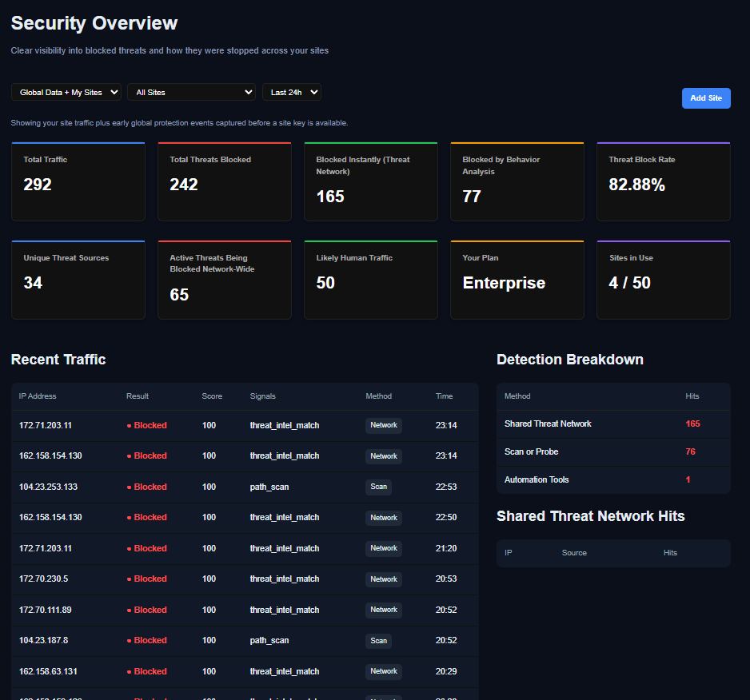
Task: Click IP 162.158.154.130 at time 22:50
Action: [x=50, y=517]
